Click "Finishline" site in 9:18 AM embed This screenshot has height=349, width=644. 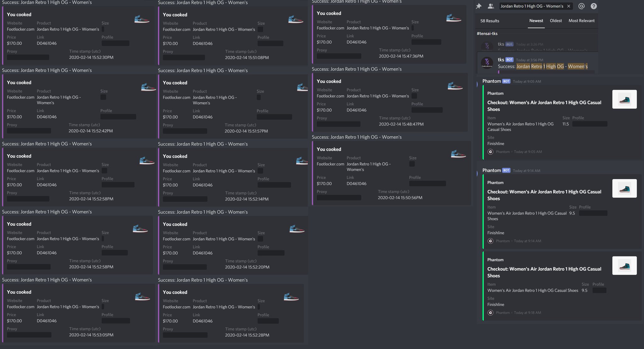click(496, 304)
